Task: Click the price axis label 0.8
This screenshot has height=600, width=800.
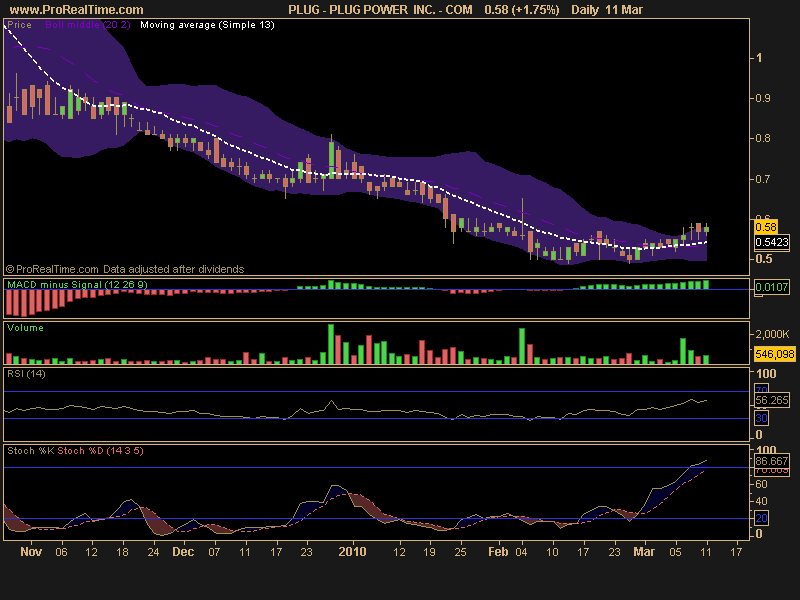Action: coord(763,138)
